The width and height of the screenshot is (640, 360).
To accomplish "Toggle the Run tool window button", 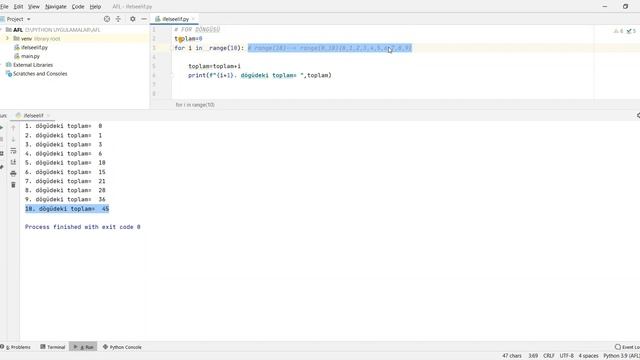I will pyautogui.click(x=83, y=347).
